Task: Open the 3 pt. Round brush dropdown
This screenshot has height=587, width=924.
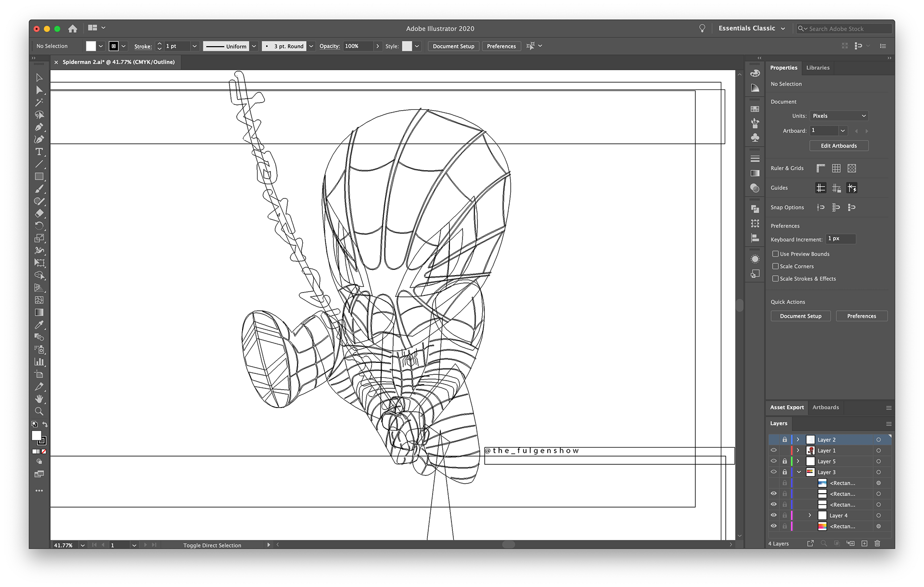Action: [x=311, y=46]
